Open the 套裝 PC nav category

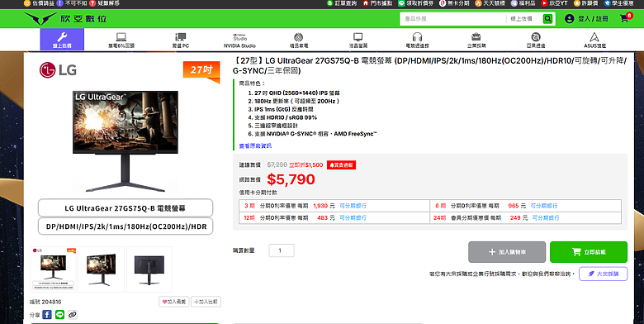pyautogui.click(x=181, y=40)
